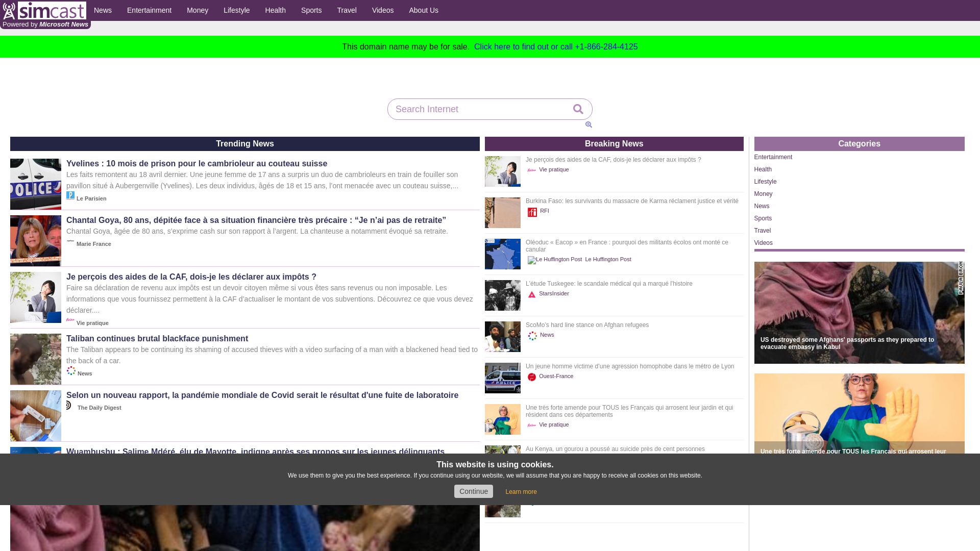
Task: Select Sports in Categories list
Action: click(x=763, y=218)
